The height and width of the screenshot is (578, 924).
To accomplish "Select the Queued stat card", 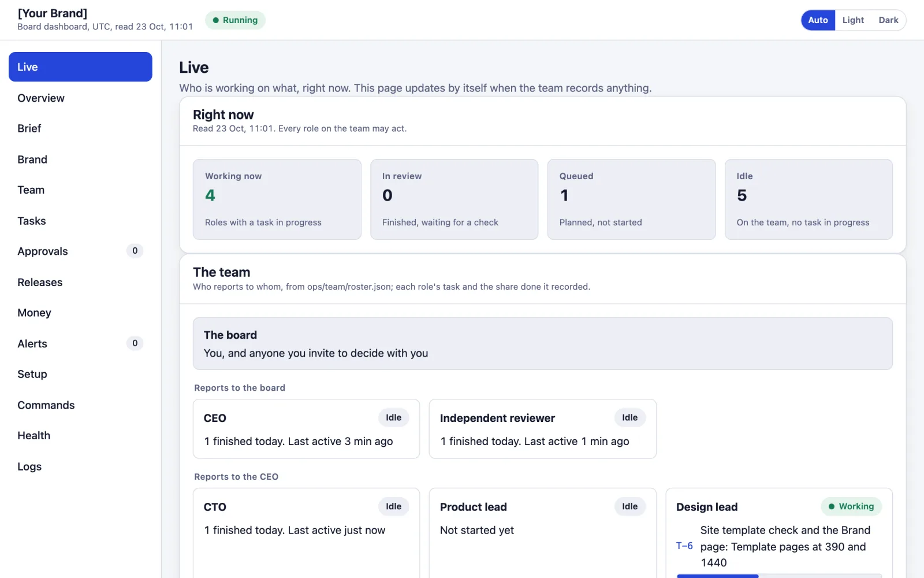I will coord(631,199).
